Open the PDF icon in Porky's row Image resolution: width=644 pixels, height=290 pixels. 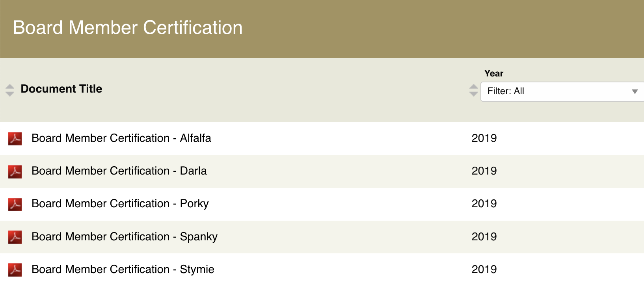tap(15, 204)
